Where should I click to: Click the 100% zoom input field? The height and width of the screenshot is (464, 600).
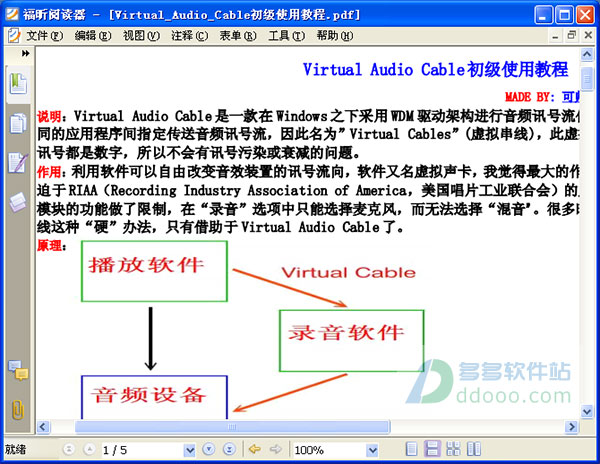pos(329,450)
